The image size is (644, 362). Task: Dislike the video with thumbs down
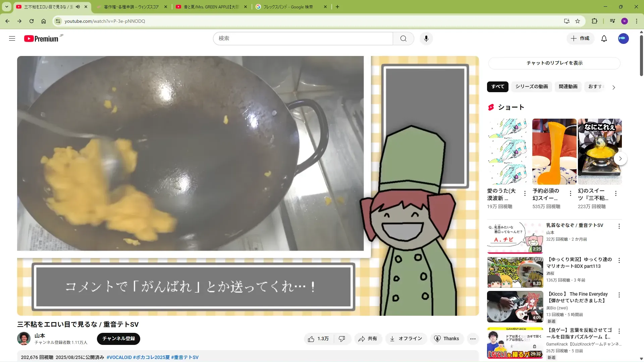point(342,339)
